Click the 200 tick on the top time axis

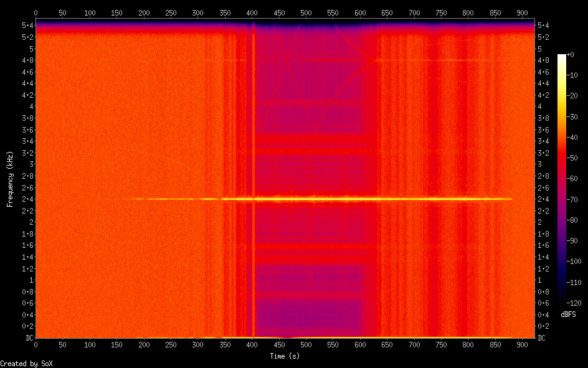pos(144,12)
